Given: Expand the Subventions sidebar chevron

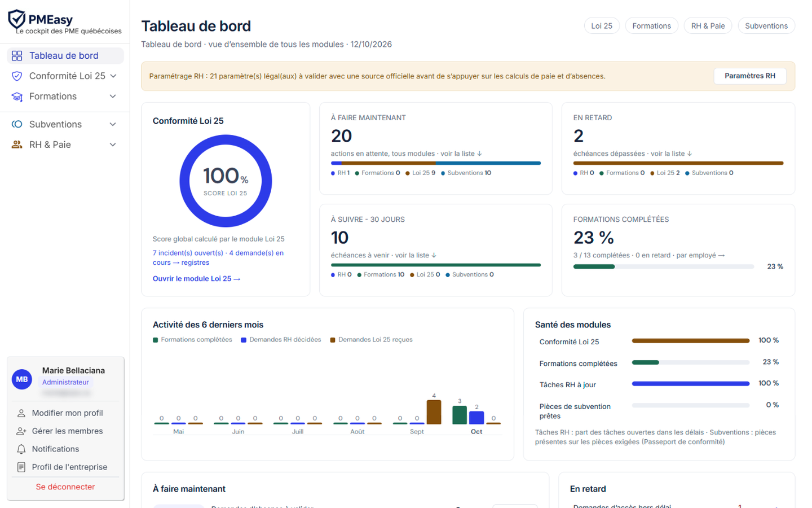Looking at the screenshot, I should (x=113, y=124).
